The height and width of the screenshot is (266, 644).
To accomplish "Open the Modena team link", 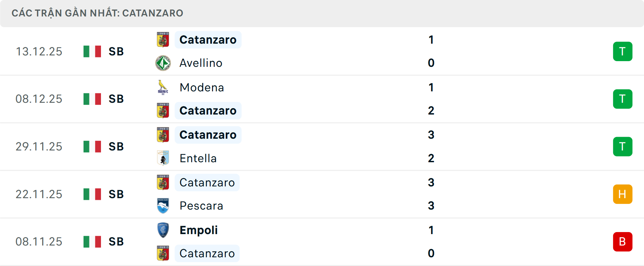I will [202, 87].
